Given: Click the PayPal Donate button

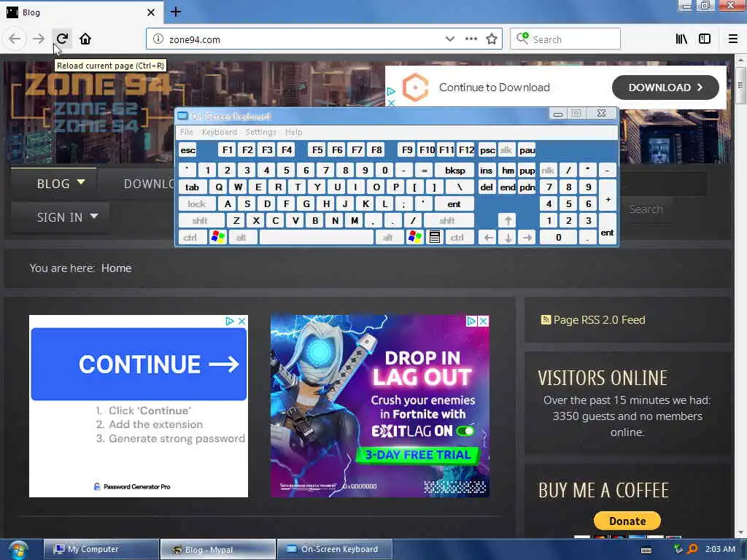Looking at the screenshot, I should pyautogui.click(x=627, y=521).
